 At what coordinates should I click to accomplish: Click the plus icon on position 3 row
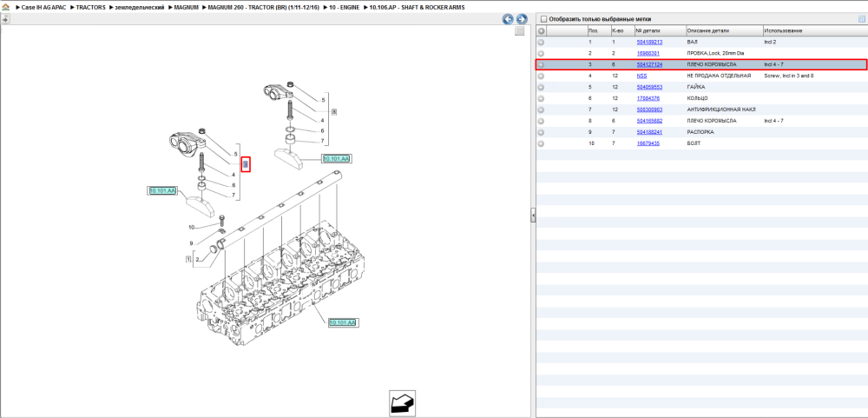click(541, 65)
